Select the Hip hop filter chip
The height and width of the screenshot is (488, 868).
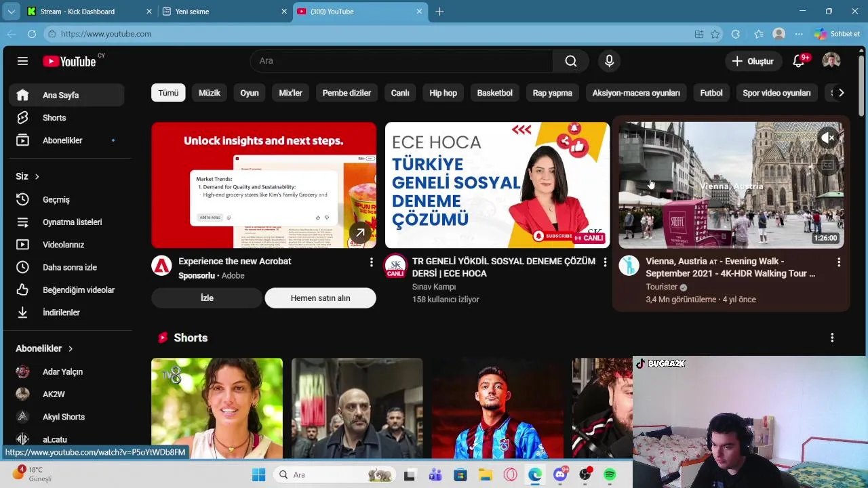[443, 93]
